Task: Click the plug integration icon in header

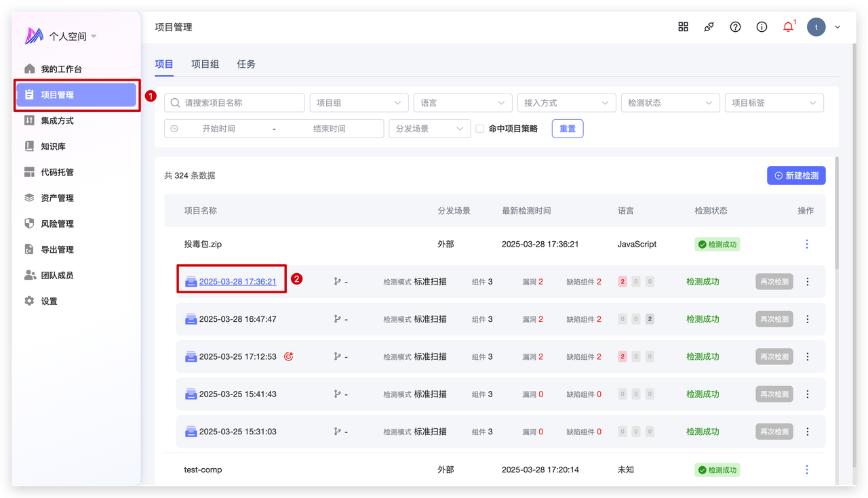Action: 709,27
